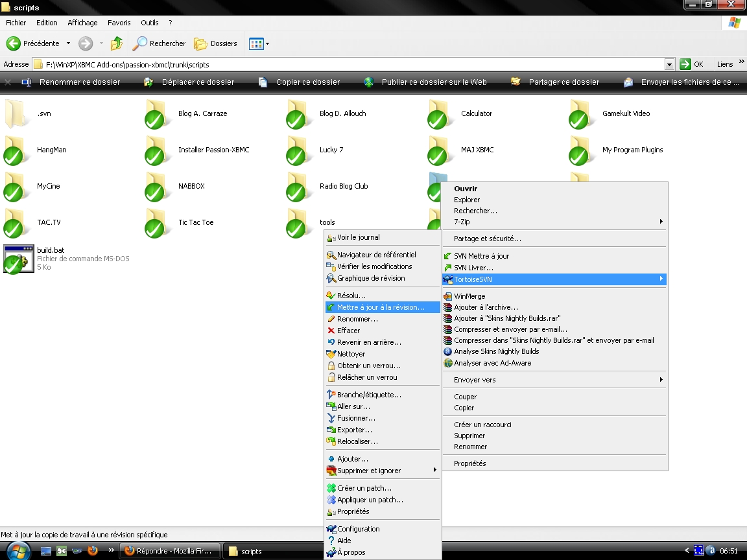Select the Blog A. Carraze folder icon

tap(157, 115)
